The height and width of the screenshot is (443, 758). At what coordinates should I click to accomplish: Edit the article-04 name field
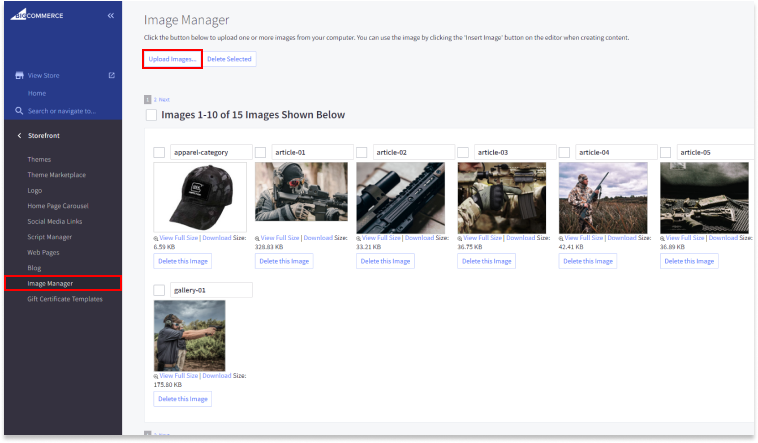click(616, 152)
